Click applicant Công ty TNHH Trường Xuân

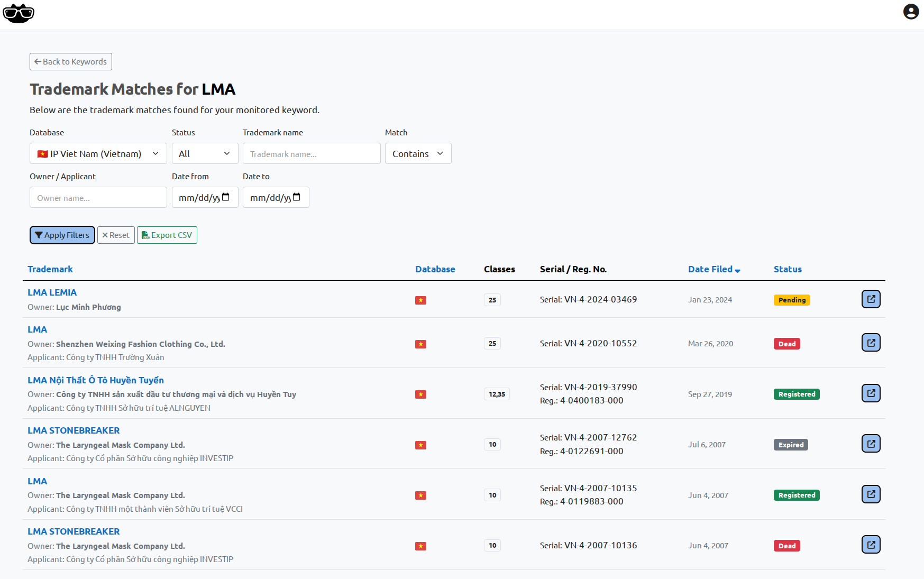[x=96, y=357]
